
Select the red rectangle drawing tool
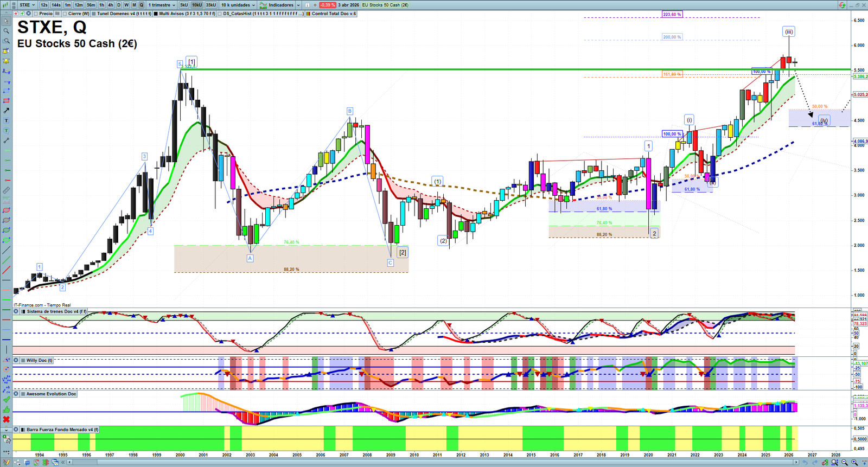[7, 100]
